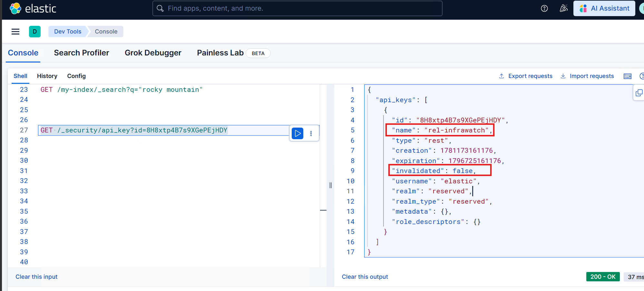Click the GET /_security/api_key request on line 27
The width and height of the screenshot is (644, 291).
[x=134, y=130]
